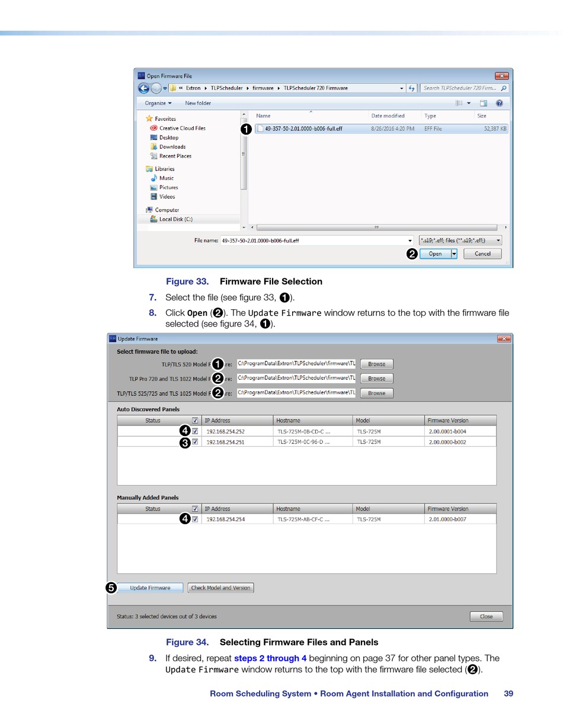Image resolution: width=563 pixels, height=728 pixels.
Task: Click the Back navigation arrow in file dialog
Action: coord(143,88)
